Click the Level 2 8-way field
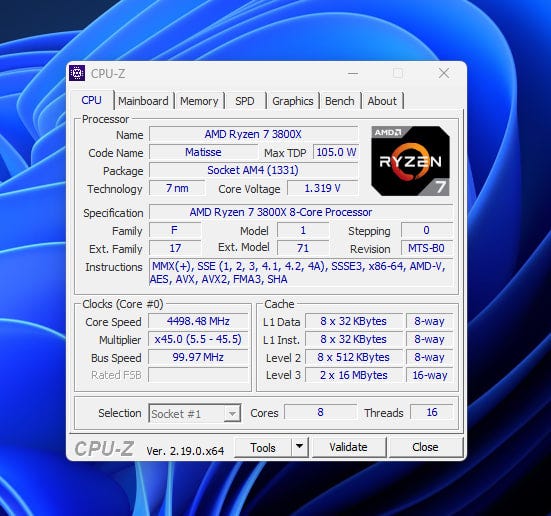 [429, 357]
